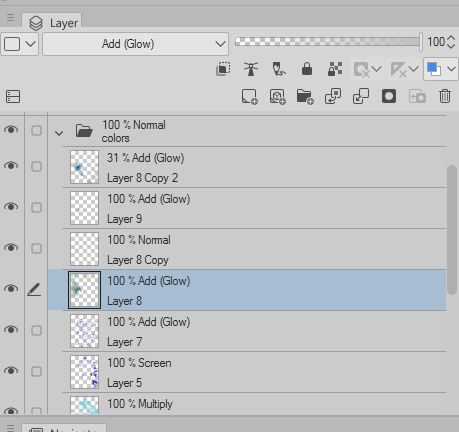Click the opacity value 100 field
Viewport: 459px width, 432px height.
436,42
